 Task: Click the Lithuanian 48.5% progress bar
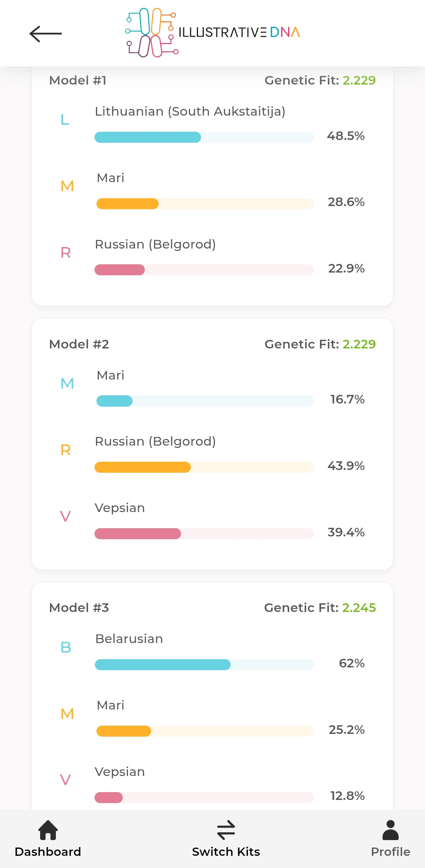click(204, 137)
